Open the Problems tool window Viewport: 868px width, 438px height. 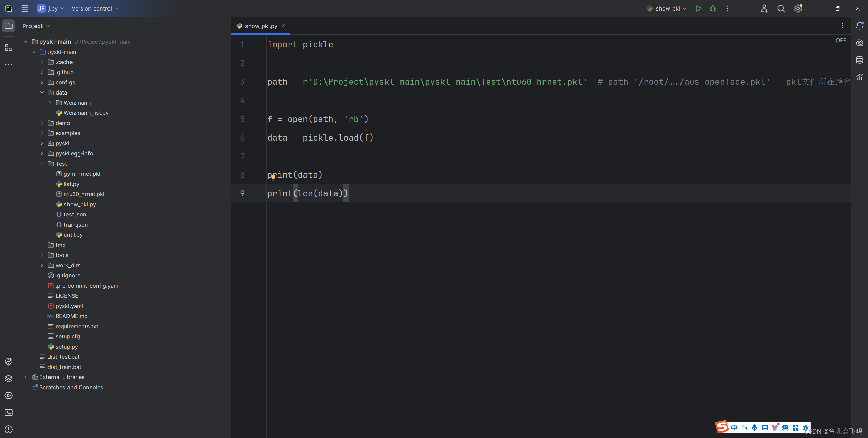coord(8,430)
